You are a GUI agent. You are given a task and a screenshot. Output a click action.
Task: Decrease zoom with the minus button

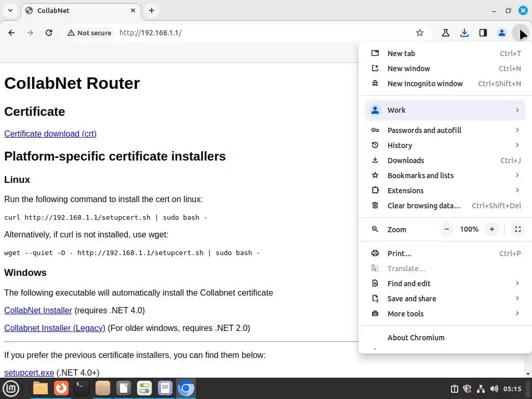coord(447,229)
